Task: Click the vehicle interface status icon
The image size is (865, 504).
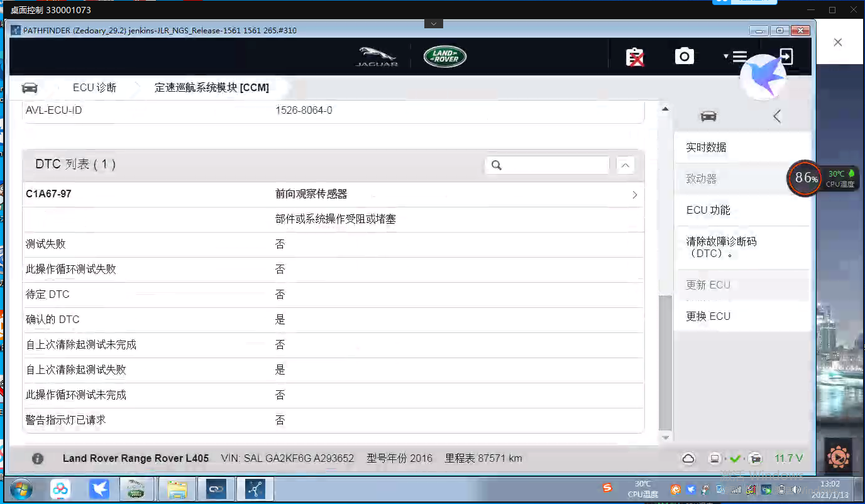Action: [x=756, y=459]
